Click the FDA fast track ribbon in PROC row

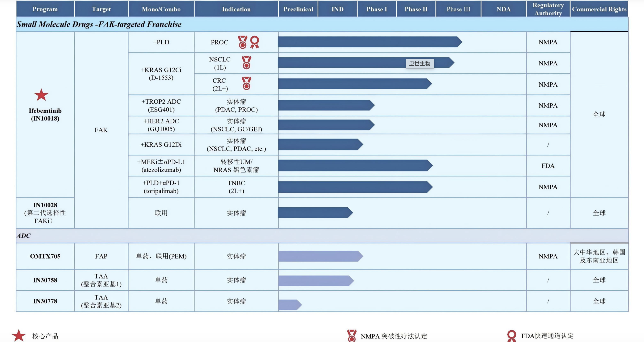tap(255, 42)
